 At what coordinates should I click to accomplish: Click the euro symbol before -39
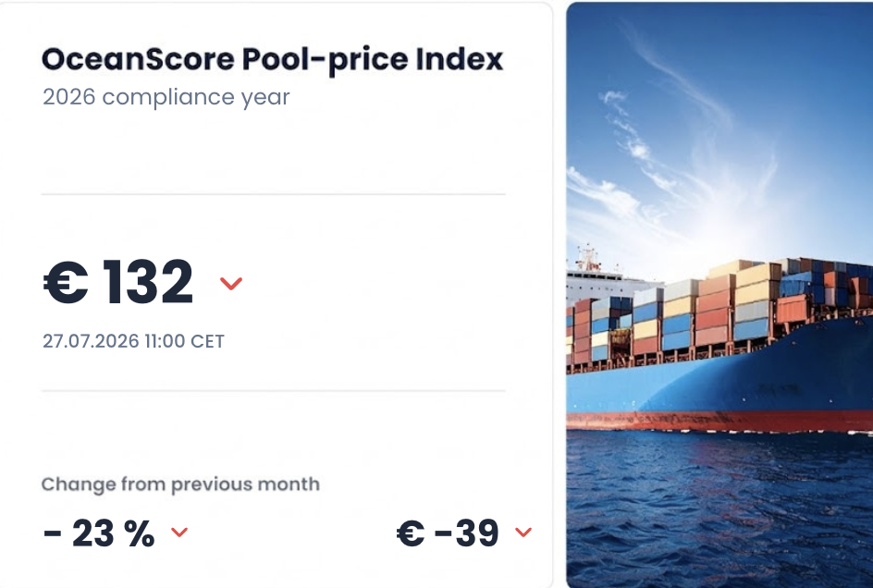(x=411, y=533)
